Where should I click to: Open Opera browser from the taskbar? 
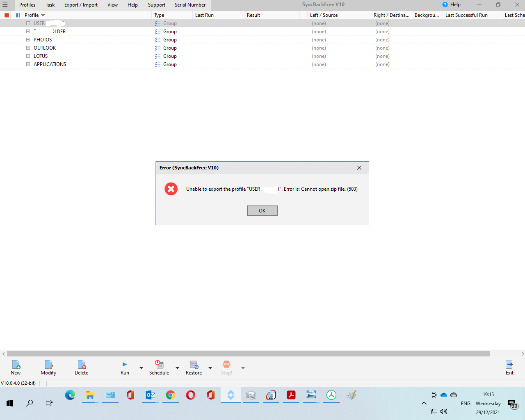click(191, 395)
